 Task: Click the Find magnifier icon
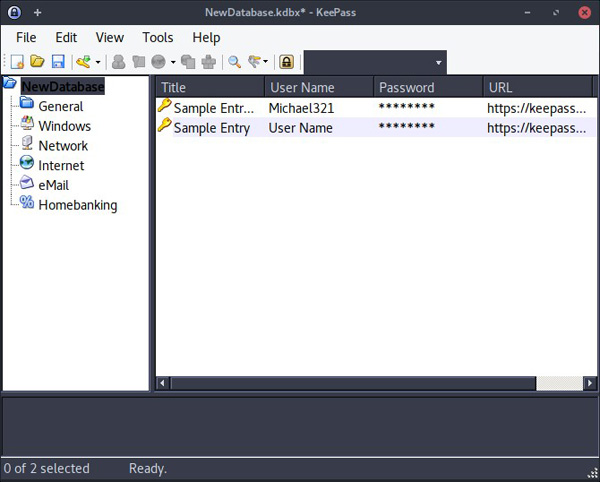coord(234,62)
